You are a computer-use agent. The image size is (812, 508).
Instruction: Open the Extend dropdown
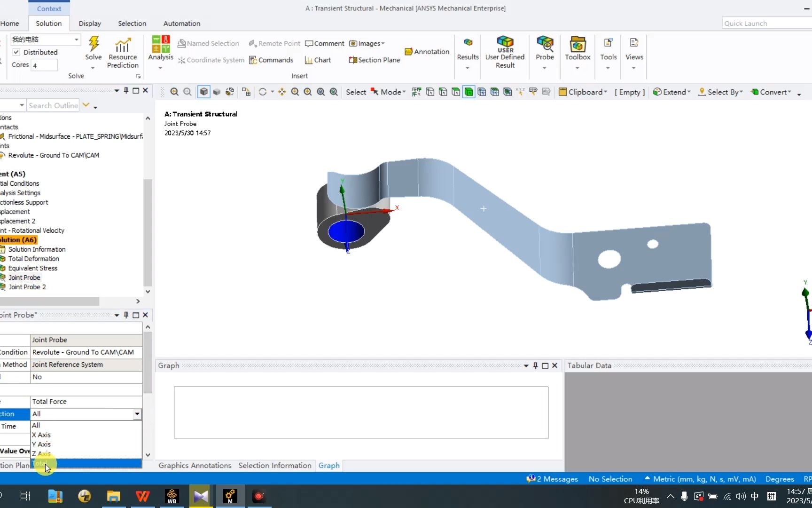pyautogui.click(x=671, y=92)
